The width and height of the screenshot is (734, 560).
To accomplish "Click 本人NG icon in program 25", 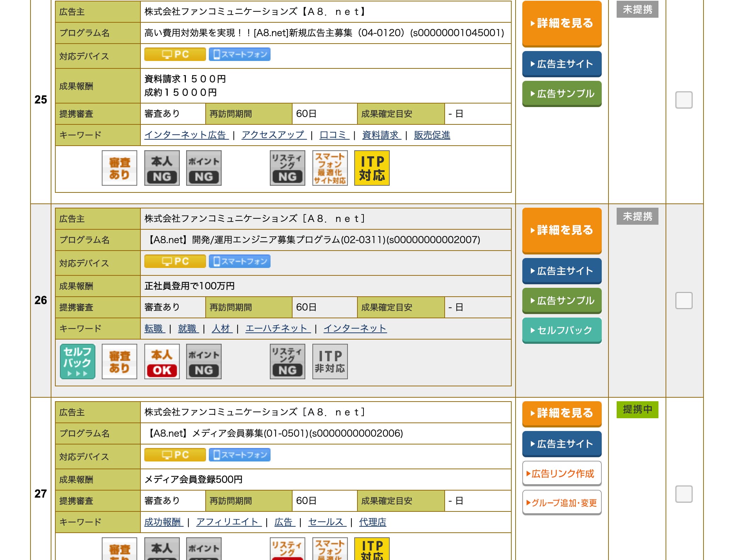I will tap(162, 168).
